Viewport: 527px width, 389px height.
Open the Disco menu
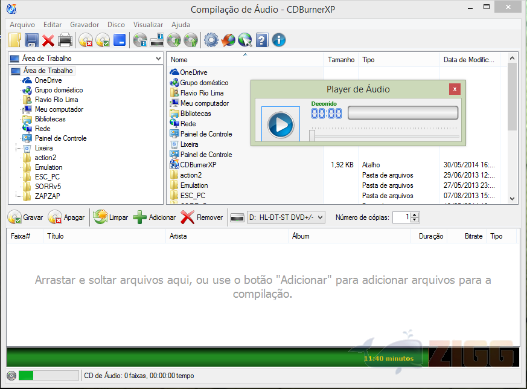pyautogui.click(x=116, y=25)
